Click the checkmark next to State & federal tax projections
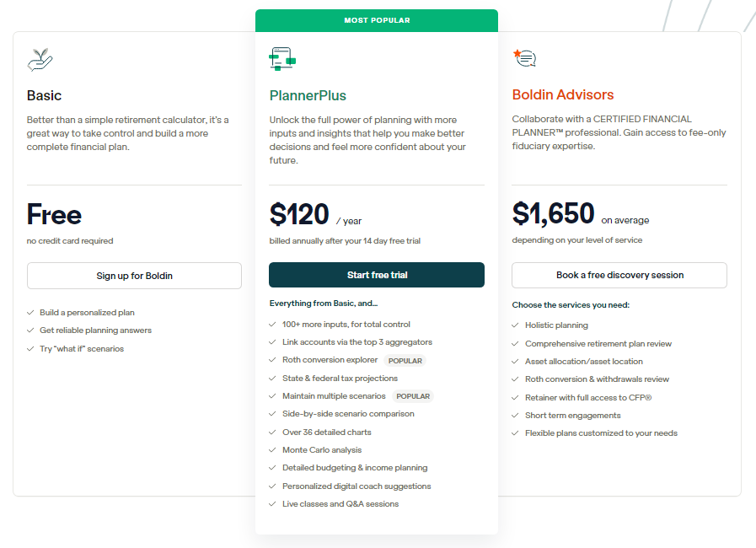The image size is (756, 548). tap(271, 378)
